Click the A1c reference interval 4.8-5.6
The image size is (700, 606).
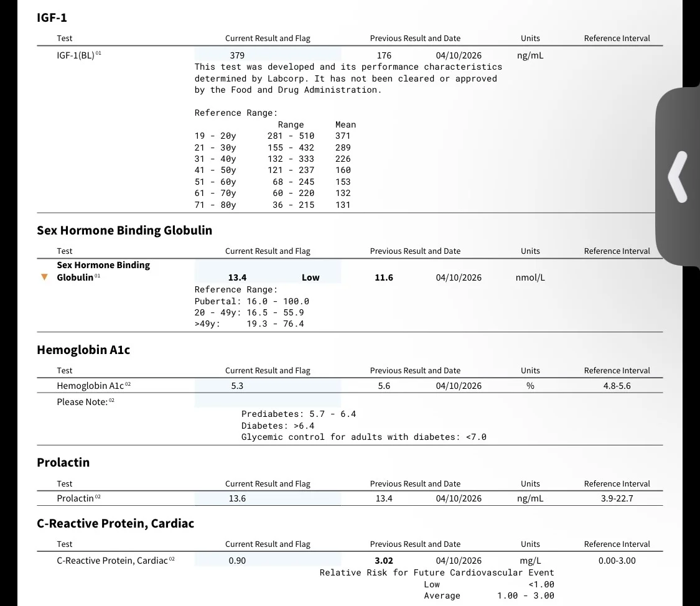[x=617, y=386]
